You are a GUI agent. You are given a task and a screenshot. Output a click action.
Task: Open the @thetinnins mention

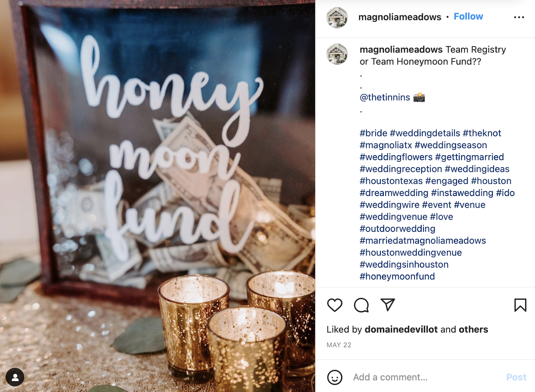[x=385, y=97]
